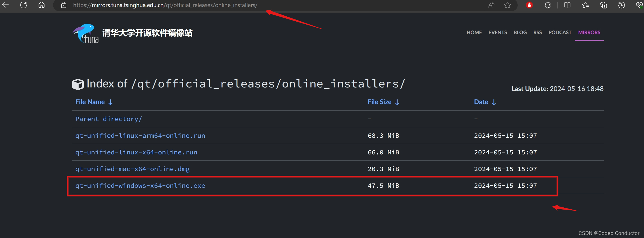Click the date cell of the mac dmg row
The image size is (644, 238).
pyautogui.click(x=505, y=169)
